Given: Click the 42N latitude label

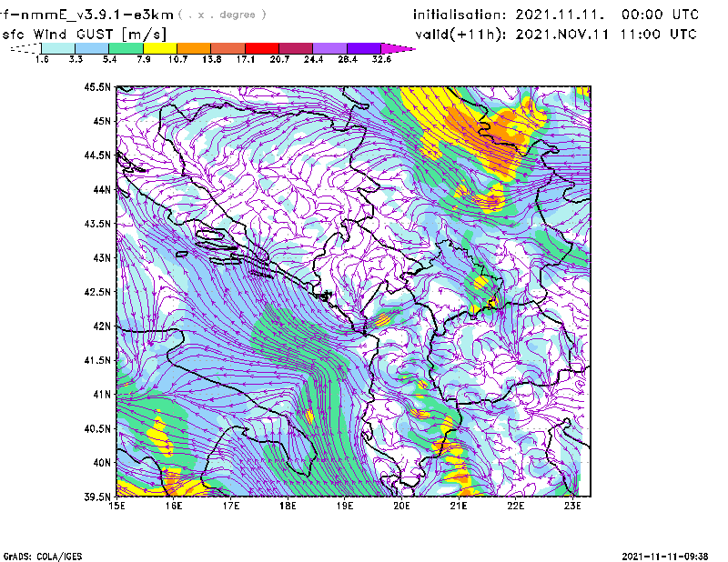Looking at the screenshot, I should click(x=102, y=326).
